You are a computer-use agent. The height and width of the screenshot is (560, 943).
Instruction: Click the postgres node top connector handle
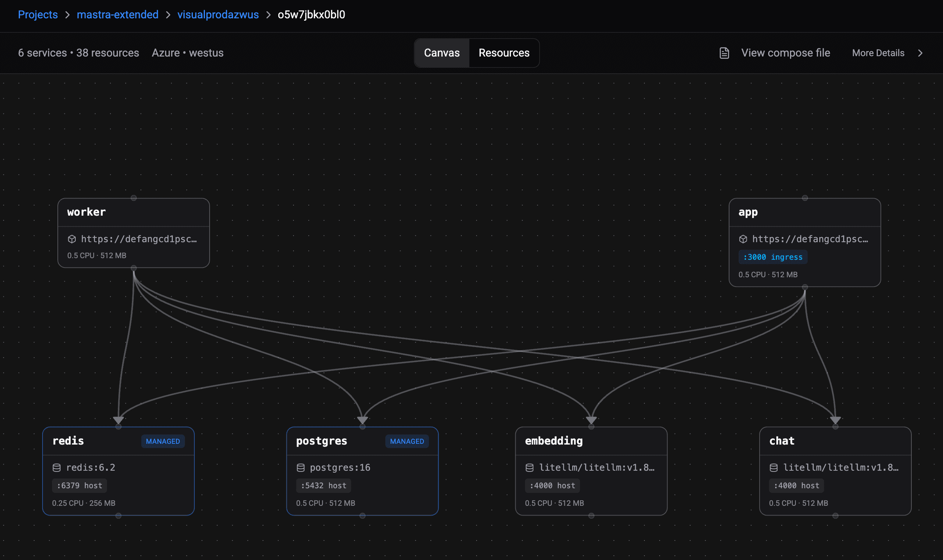click(x=363, y=427)
